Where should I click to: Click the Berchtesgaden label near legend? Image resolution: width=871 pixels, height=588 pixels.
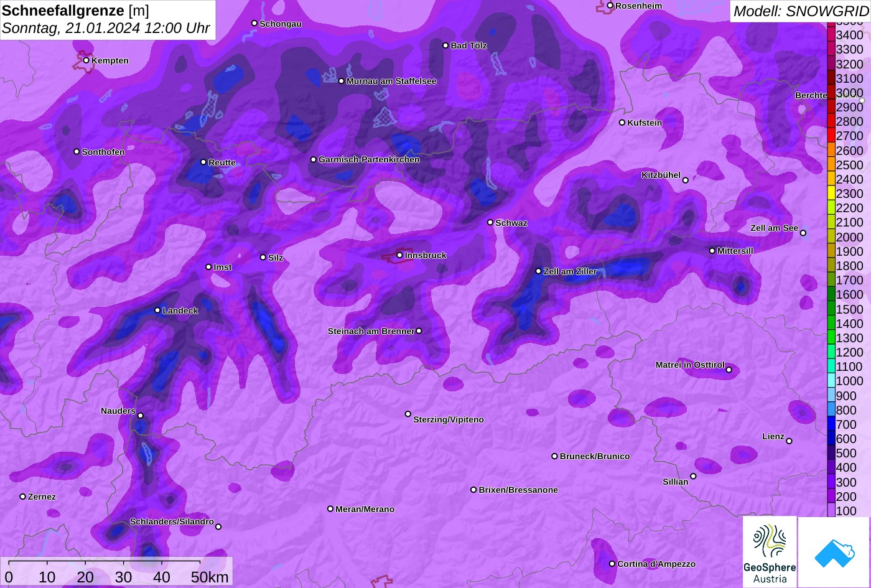tap(811, 95)
